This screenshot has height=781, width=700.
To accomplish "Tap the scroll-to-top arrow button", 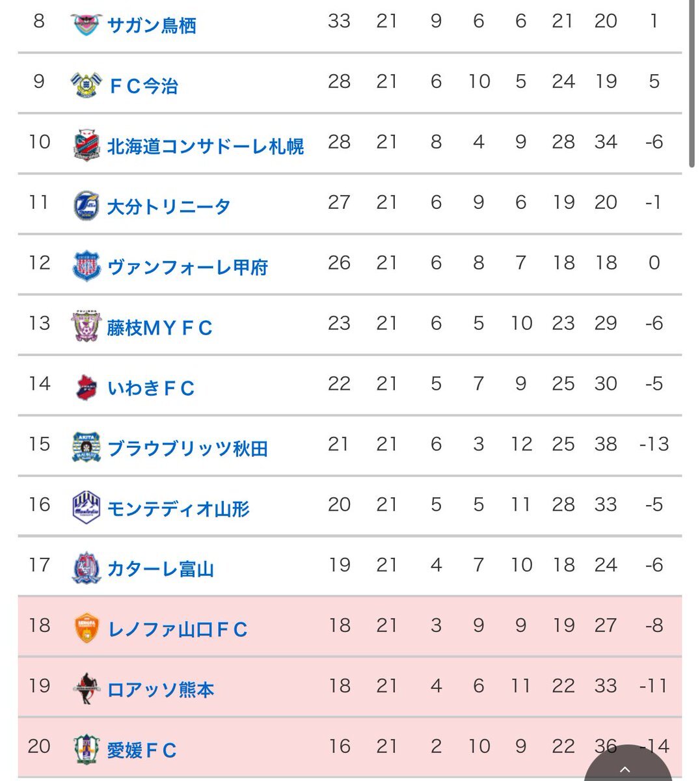I will pyautogui.click(x=625, y=765).
